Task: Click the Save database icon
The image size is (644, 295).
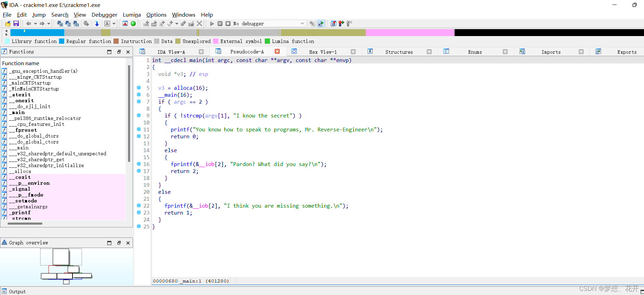Action: click(x=16, y=24)
